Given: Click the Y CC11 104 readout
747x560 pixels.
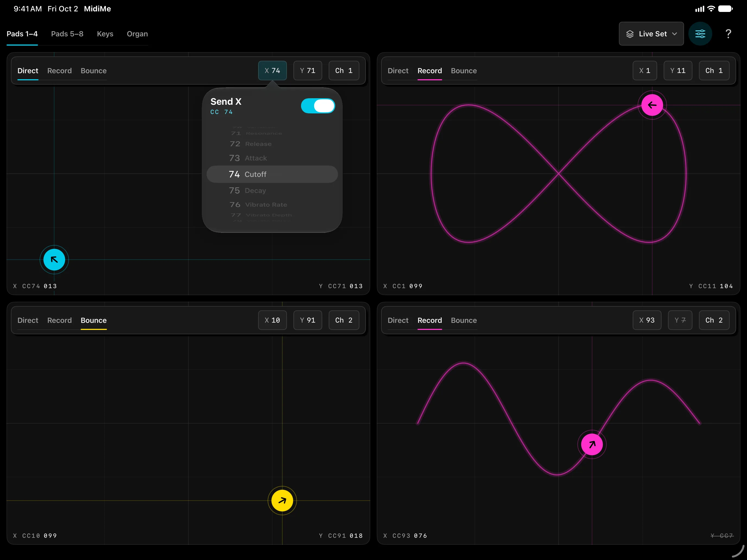Looking at the screenshot, I should [711, 286].
